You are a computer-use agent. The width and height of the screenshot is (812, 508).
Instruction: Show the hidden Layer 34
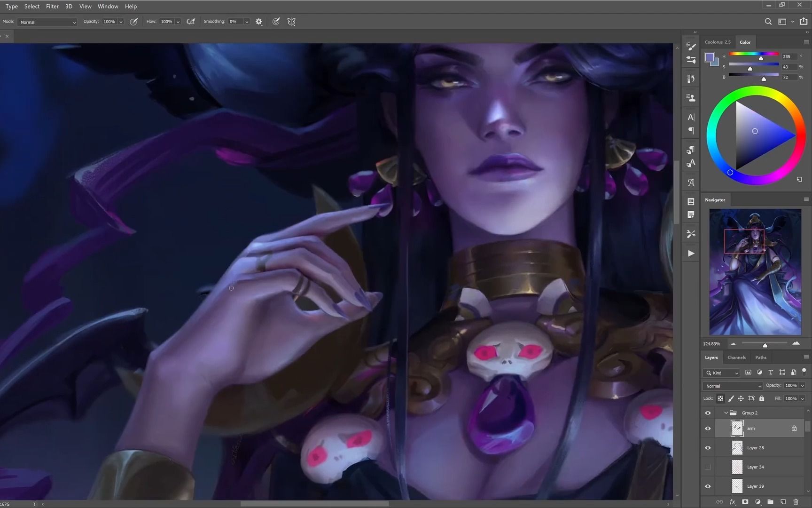click(x=708, y=467)
